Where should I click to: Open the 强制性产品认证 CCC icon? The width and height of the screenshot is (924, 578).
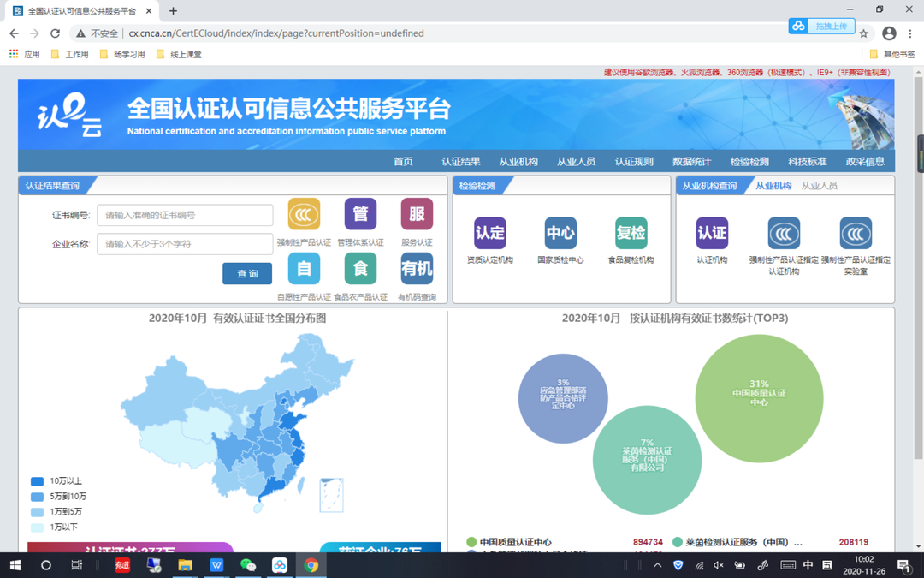click(x=304, y=213)
